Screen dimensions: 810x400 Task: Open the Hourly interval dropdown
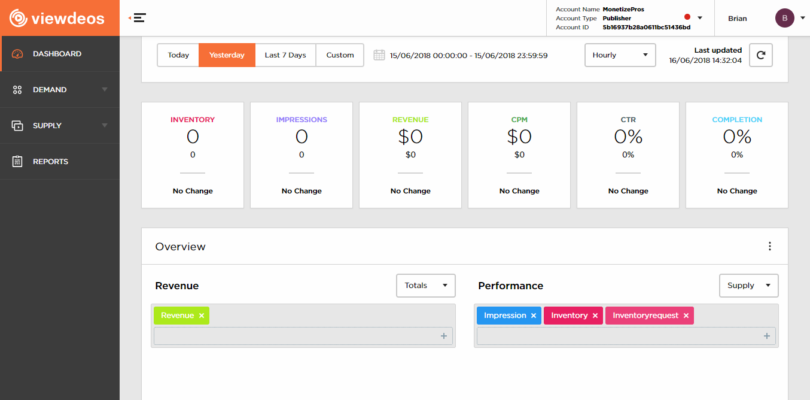pyautogui.click(x=620, y=55)
